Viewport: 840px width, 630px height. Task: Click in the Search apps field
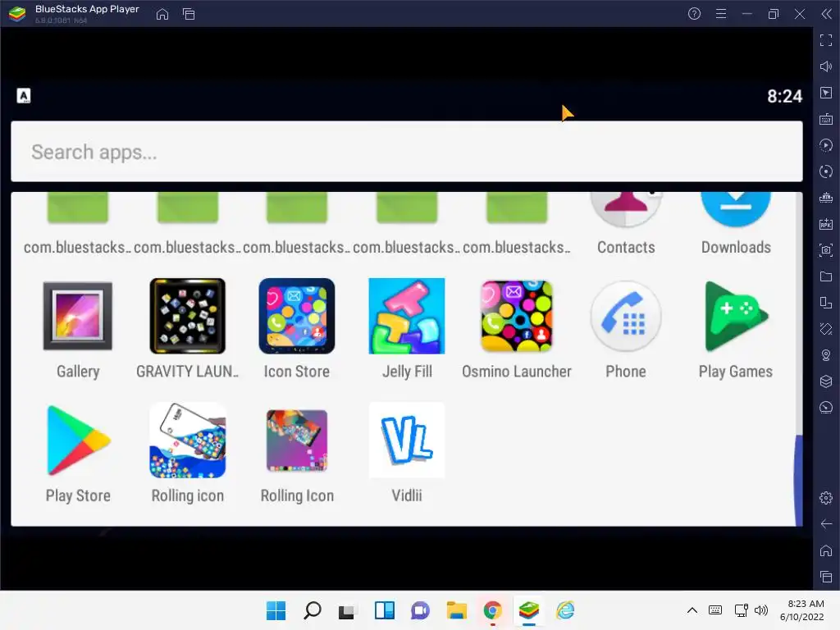pyautogui.click(x=407, y=152)
